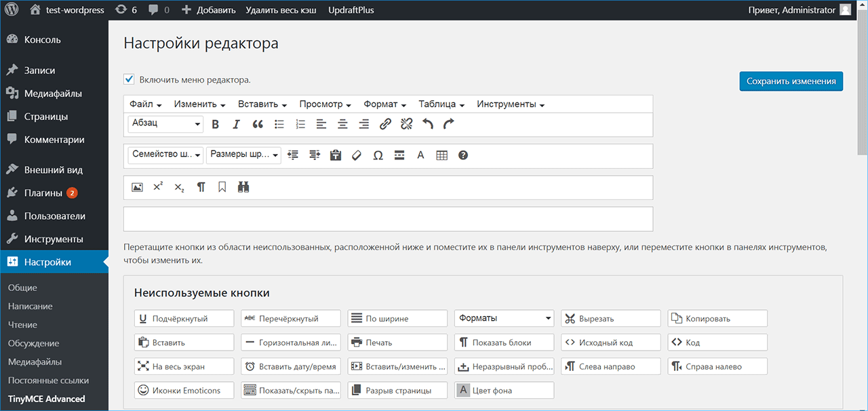Viewport: 868px width, 411px height.
Task: Open the Семейство шрифтов dropdown
Action: pyautogui.click(x=165, y=155)
